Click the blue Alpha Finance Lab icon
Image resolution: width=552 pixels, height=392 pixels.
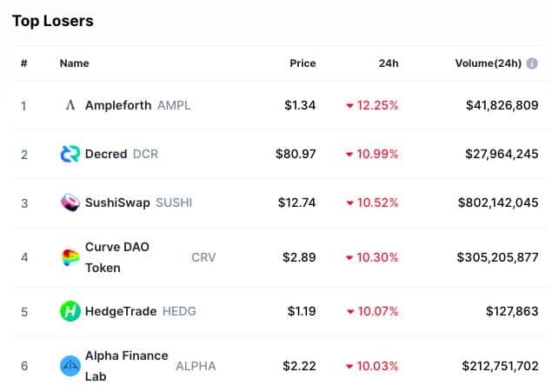(70, 366)
